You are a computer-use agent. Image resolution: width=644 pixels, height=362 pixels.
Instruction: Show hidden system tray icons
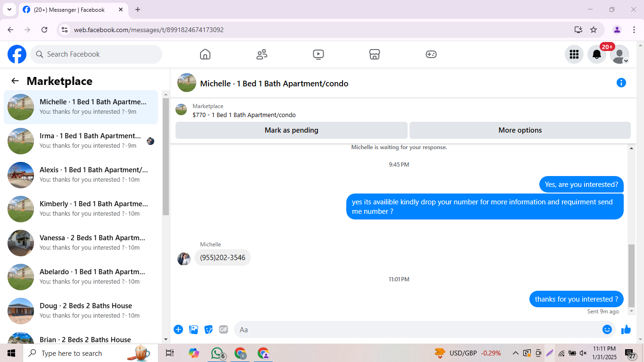[x=516, y=353]
